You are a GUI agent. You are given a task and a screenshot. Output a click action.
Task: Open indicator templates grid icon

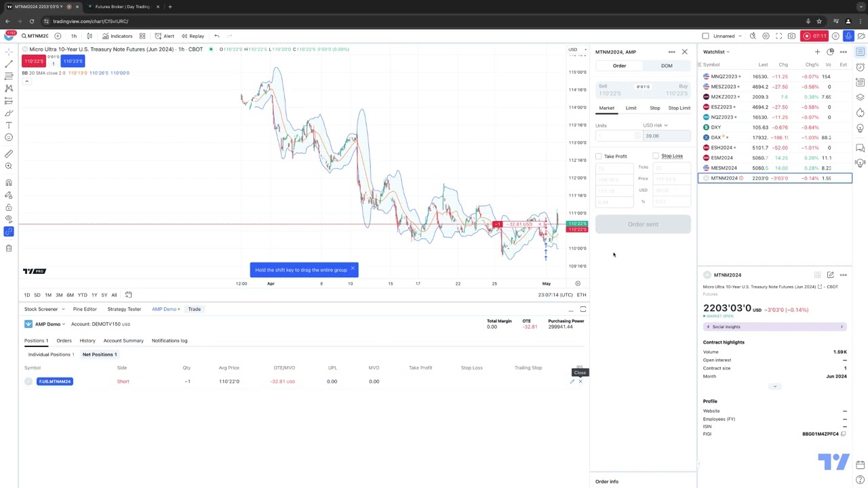[142, 36]
